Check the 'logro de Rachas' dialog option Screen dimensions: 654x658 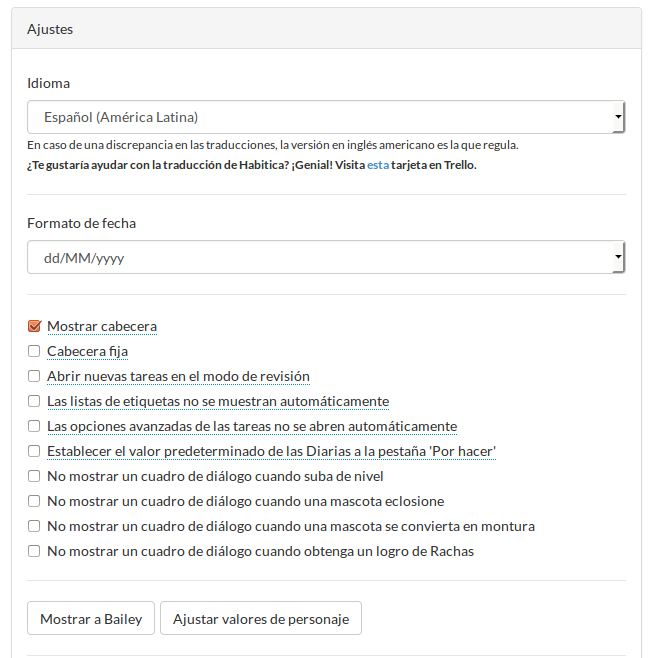click(x=34, y=551)
